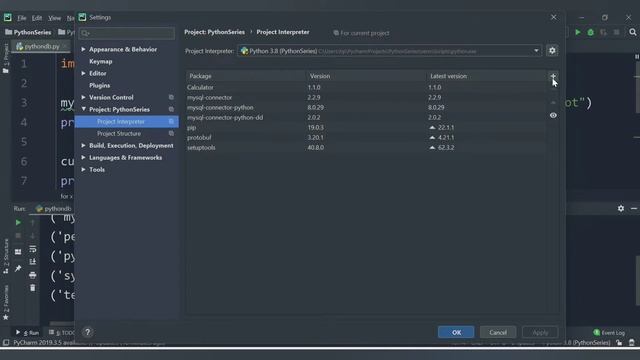This screenshot has width=640, height=360.
Task: Expand Version Control settings
Action: coord(83,98)
